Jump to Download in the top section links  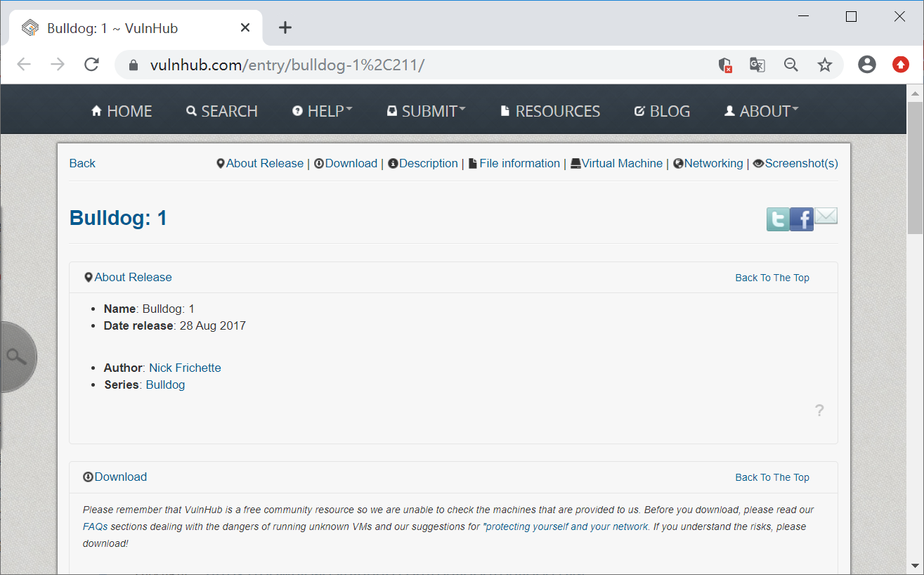click(346, 163)
